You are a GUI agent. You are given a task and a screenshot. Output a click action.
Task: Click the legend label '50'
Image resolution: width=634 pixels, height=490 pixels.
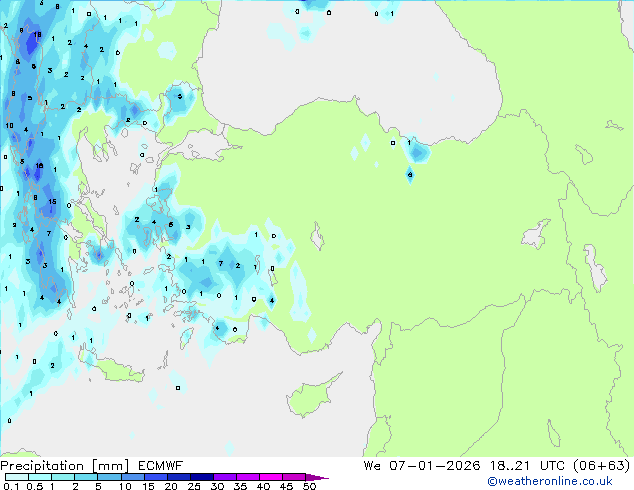[309, 486]
